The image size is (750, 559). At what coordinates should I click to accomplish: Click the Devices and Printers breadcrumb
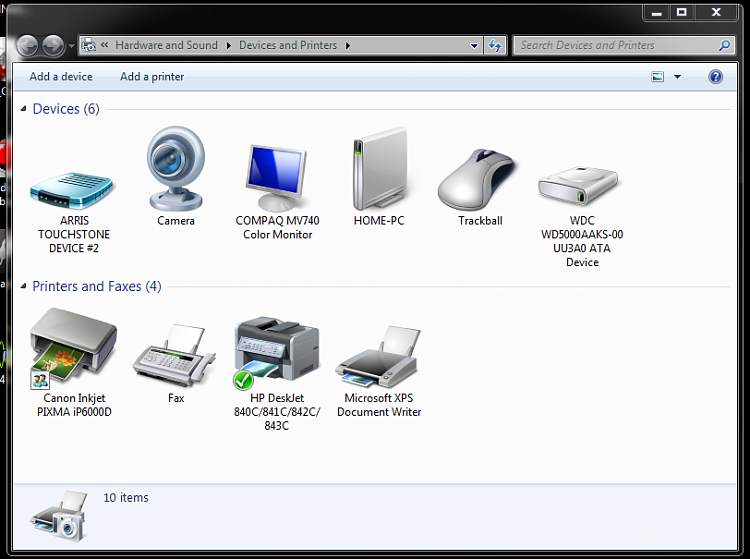point(288,45)
